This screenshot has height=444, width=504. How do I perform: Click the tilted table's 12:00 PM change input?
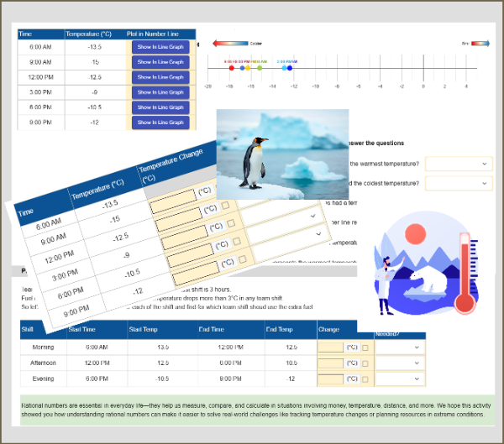[x=179, y=219]
